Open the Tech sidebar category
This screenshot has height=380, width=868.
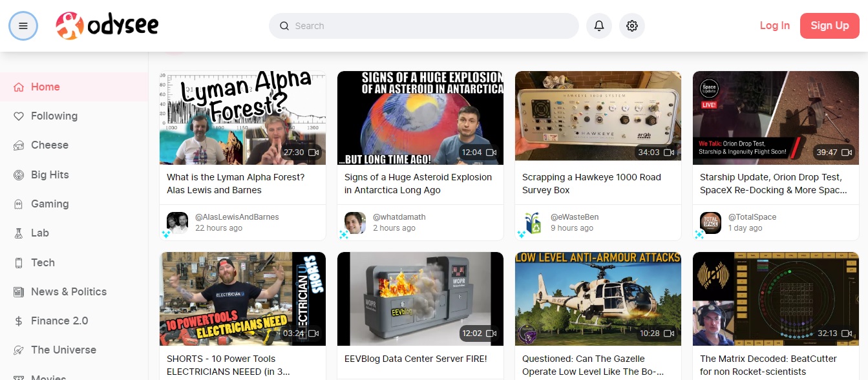tap(74, 263)
